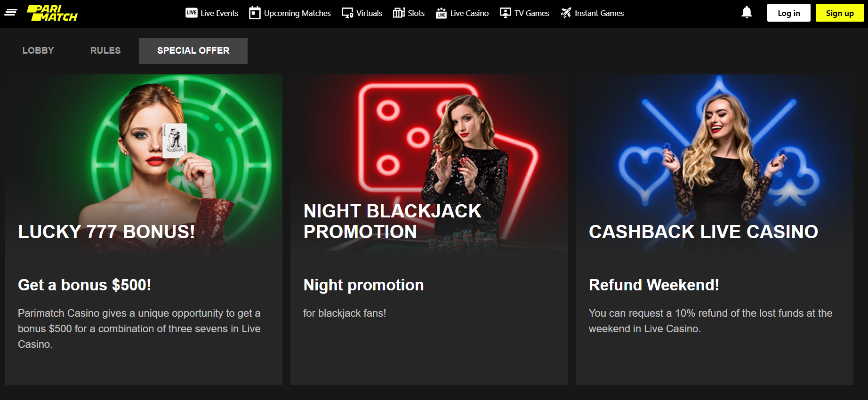Open the notifications bell
The width and height of the screenshot is (868, 400).
pyautogui.click(x=747, y=13)
